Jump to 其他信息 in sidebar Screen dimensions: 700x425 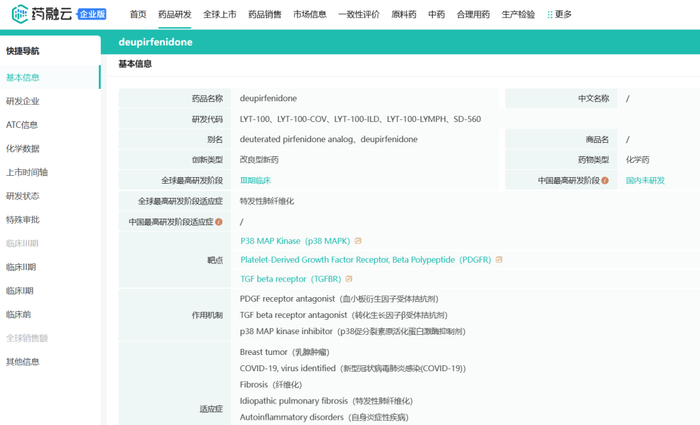point(23,362)
